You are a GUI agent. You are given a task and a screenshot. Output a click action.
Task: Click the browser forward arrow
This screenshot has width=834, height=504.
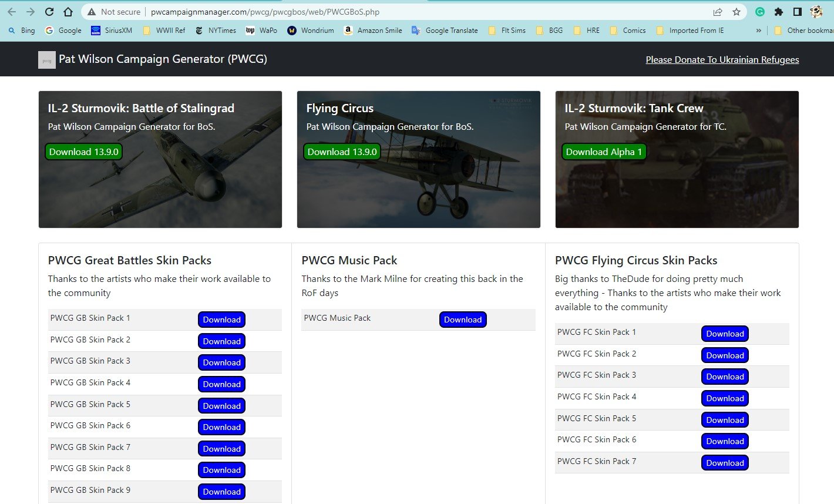31,12
